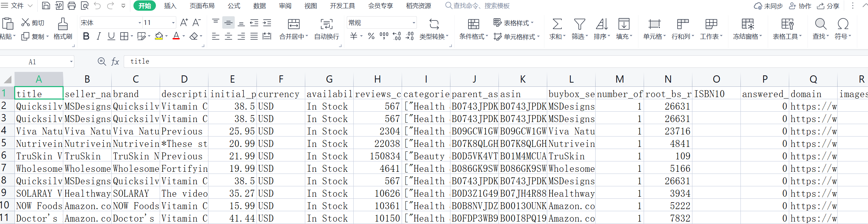Click the Find (查找) magnifier icon
868x224 pixels.
[x=820, y=24]
